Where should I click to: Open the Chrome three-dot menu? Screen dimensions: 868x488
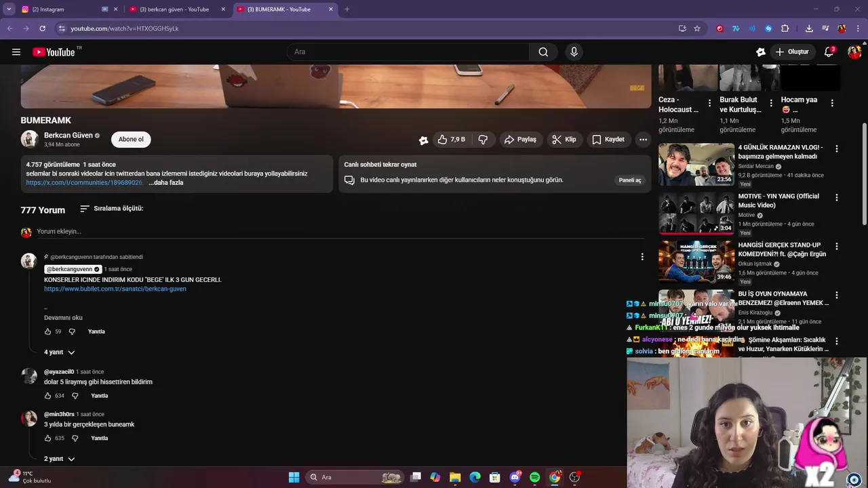tap(859, 28)
